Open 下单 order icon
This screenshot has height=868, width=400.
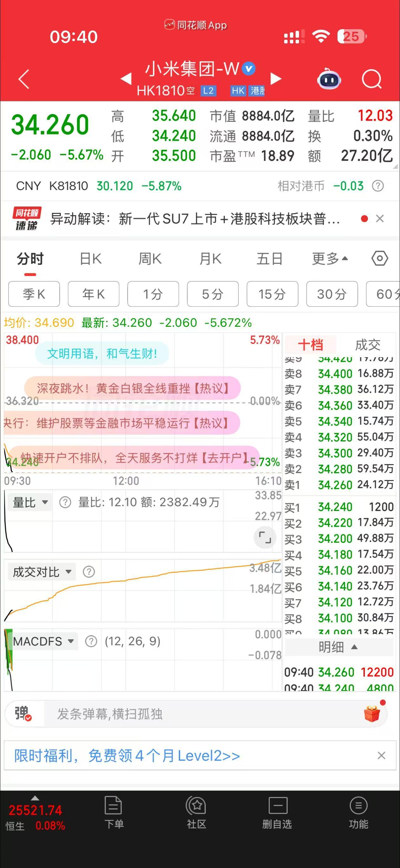tap(114, 813)
